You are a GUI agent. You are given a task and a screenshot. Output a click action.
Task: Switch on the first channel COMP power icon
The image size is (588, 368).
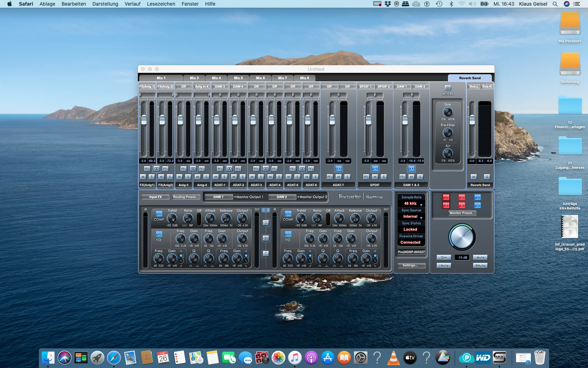pyautogui.click(x=159, y=213)
